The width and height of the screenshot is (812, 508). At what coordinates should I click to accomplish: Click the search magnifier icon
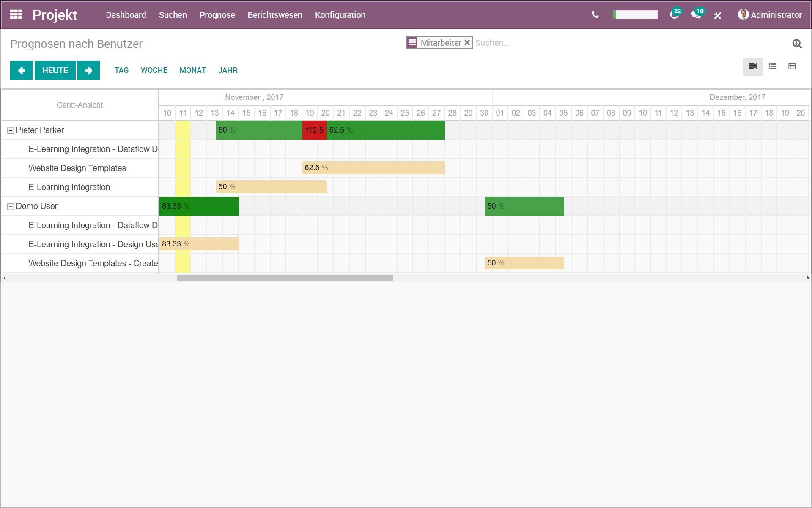tap(797, 43)
